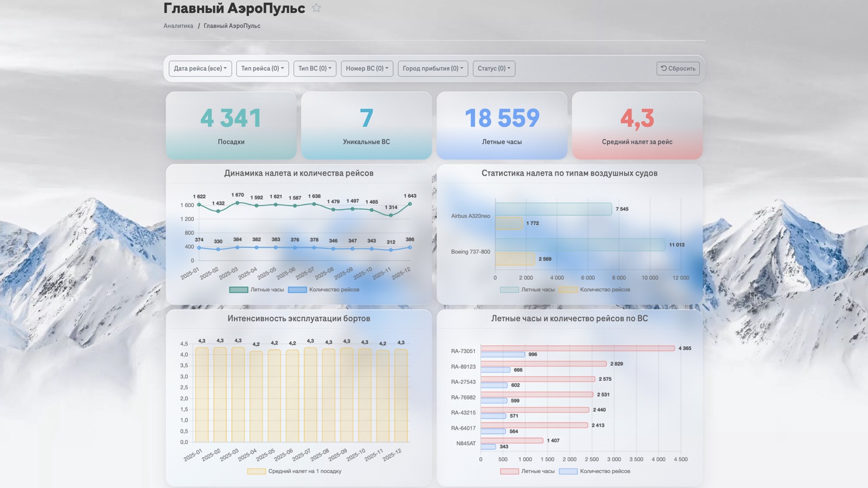This screenshot has width=868, height=488.
Task: Open the Тип ВС filter dropdown
Action: (315, 68)
